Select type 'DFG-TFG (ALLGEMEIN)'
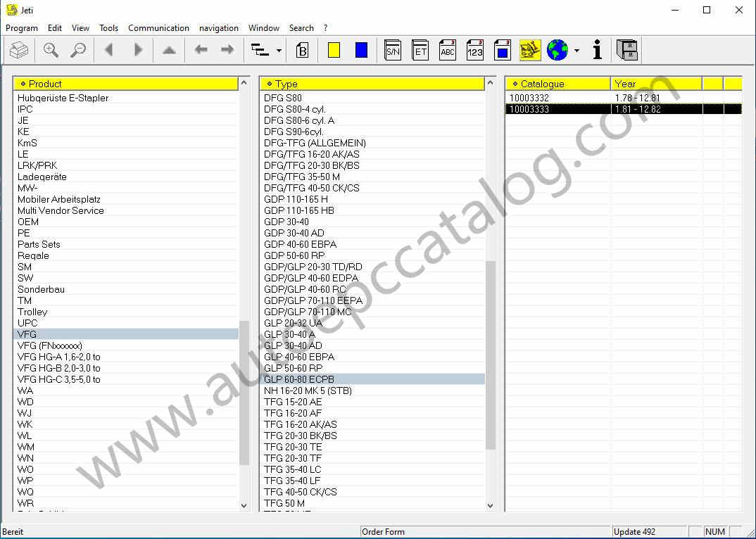Screen dimensions: 756x539 372,143
